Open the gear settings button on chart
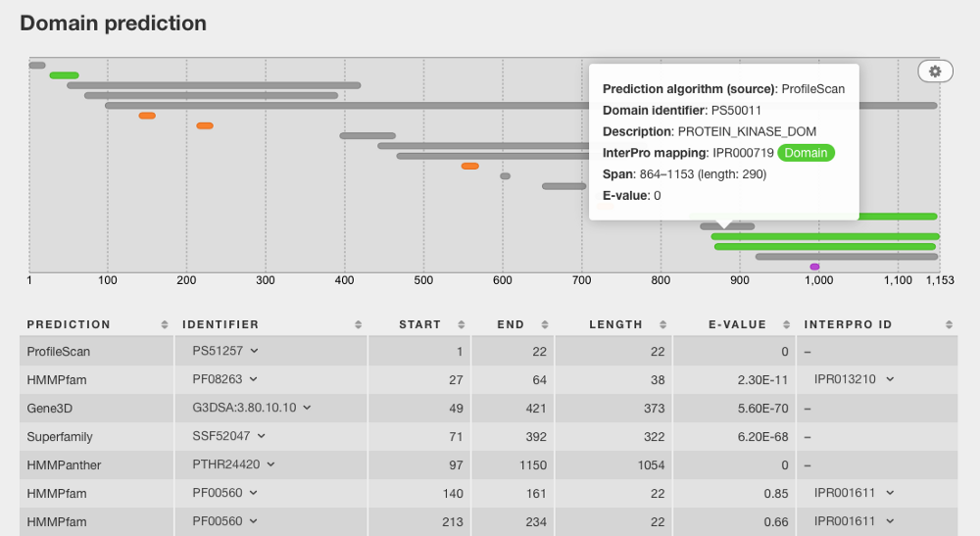 click(x=935, y=72)
